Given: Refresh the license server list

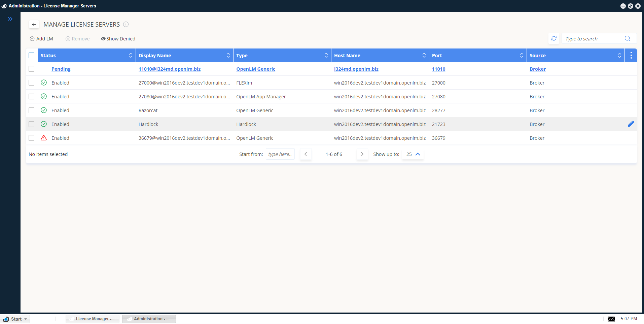Looking at the screenshot, I should click(553, 38).
